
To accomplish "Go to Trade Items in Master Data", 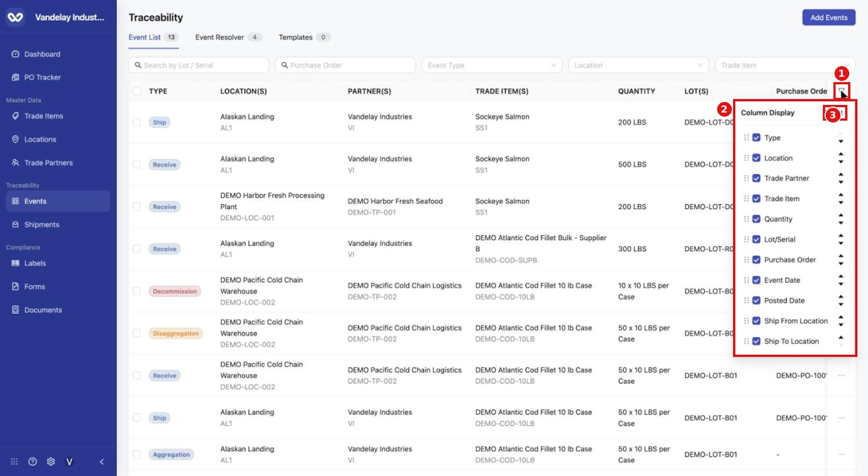I will pyautogui.click(x=43, y=116).
